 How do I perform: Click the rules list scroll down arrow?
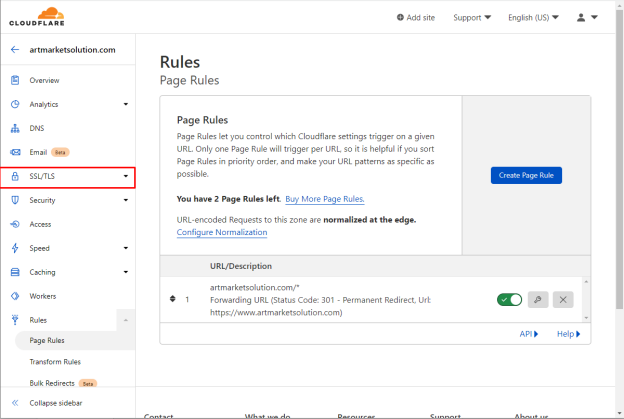pos(586,318)
